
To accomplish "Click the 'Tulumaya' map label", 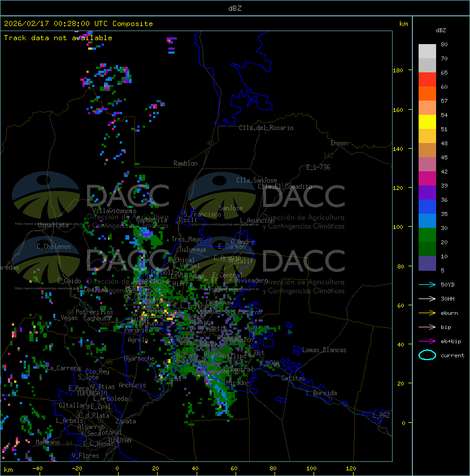I will 193,249.
